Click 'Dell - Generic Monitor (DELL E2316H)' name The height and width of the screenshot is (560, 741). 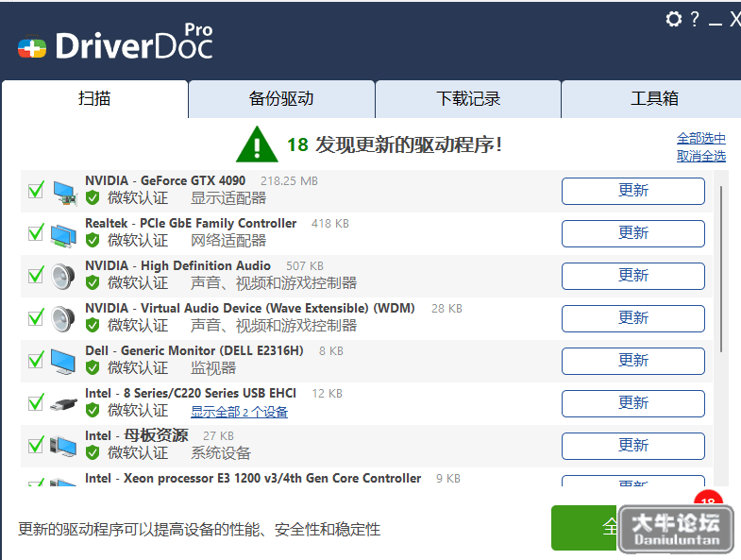[x=194, y=351]
